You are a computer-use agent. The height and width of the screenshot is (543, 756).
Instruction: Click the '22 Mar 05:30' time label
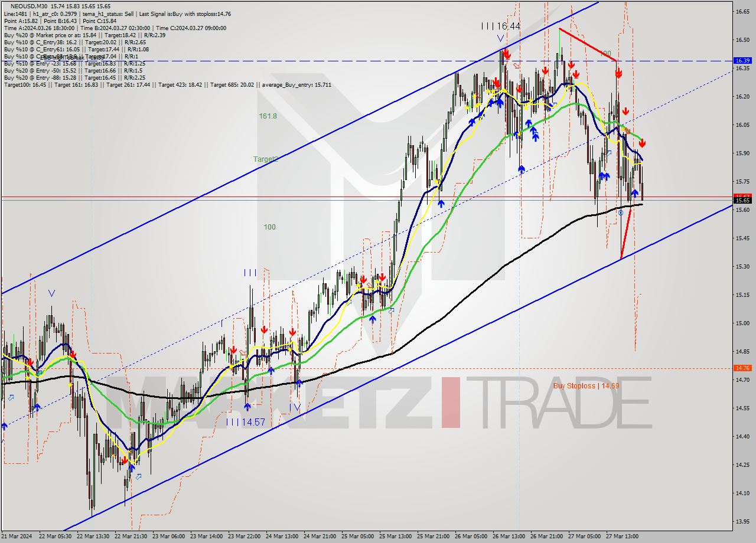[55, 537]
